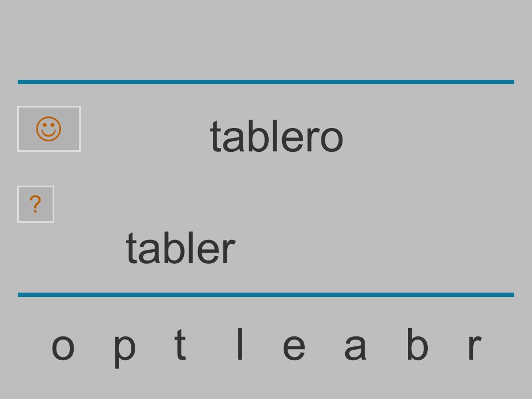The height and width of the screenshot is (399, 532).
Task: Click the lower blue divider line
Action: tap(266, 294)
